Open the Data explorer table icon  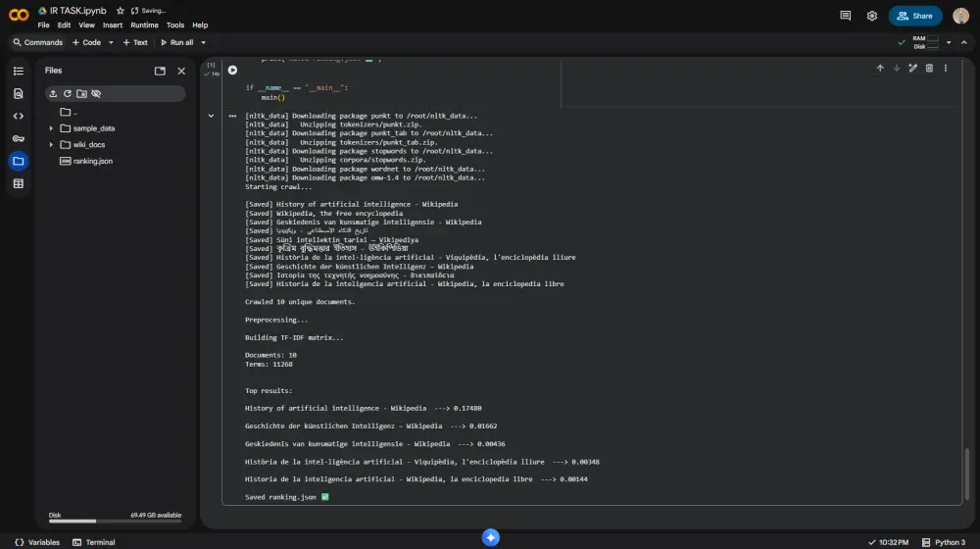[x=18, y=184]
